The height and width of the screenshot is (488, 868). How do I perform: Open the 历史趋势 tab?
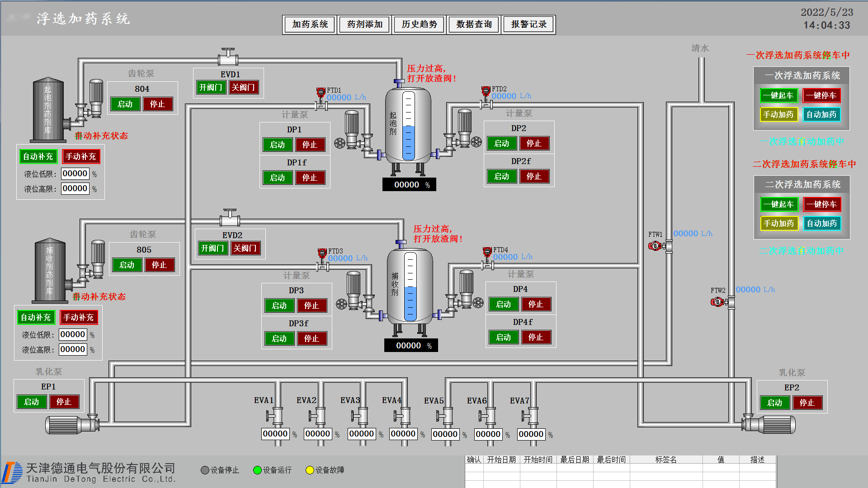(419, 24)
